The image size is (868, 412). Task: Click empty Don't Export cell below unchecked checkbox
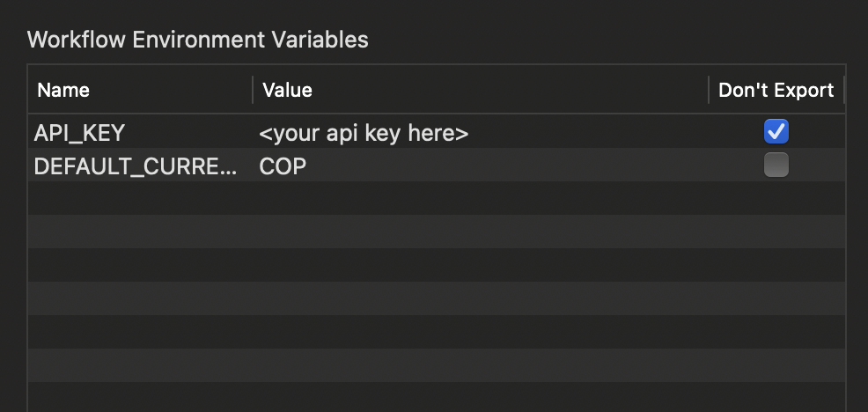tap(776, 198)
